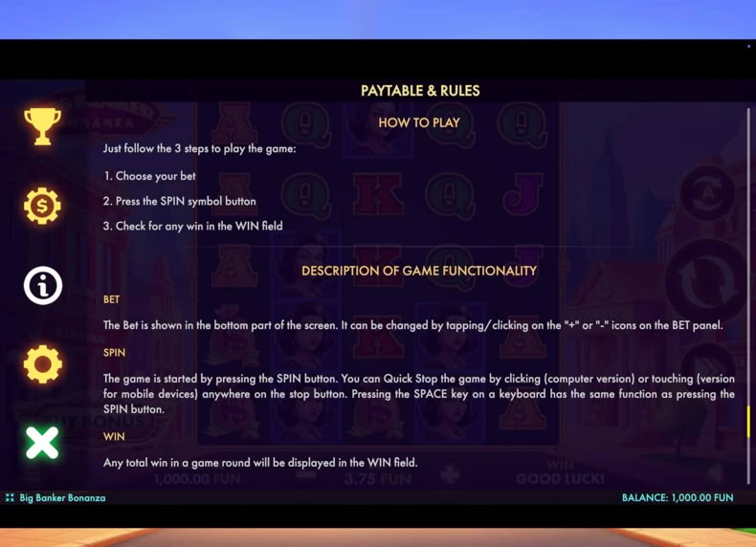The height and width of the screenshot is (547, 756).
Task: Click the dimmed plus bet icon
Action: (450, 475)
